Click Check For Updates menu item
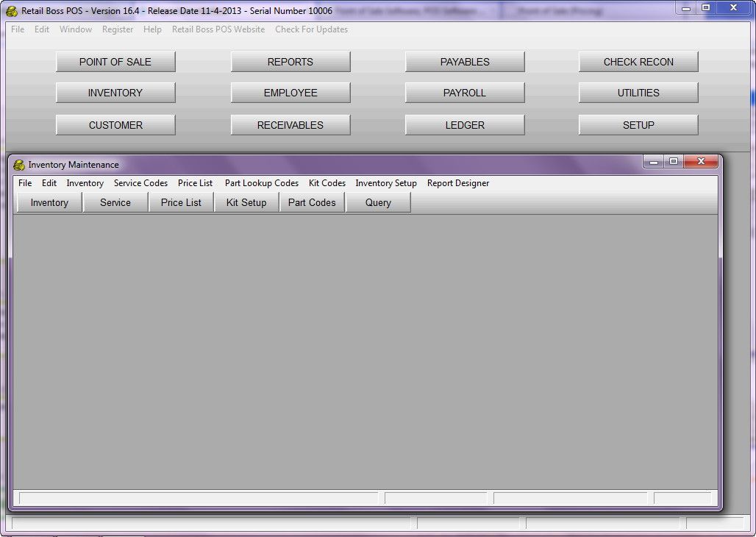The width and height of the screenshot is (756, 537). point(312,29)
